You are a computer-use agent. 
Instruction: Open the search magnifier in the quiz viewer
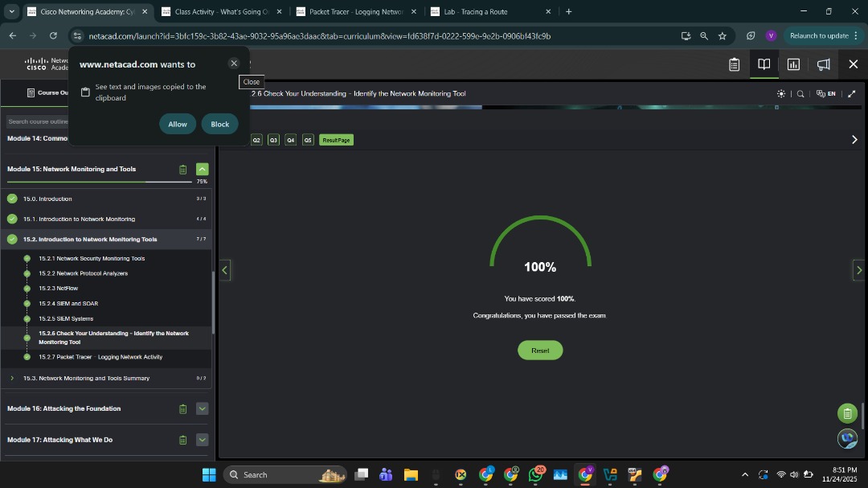coord(800,93)
